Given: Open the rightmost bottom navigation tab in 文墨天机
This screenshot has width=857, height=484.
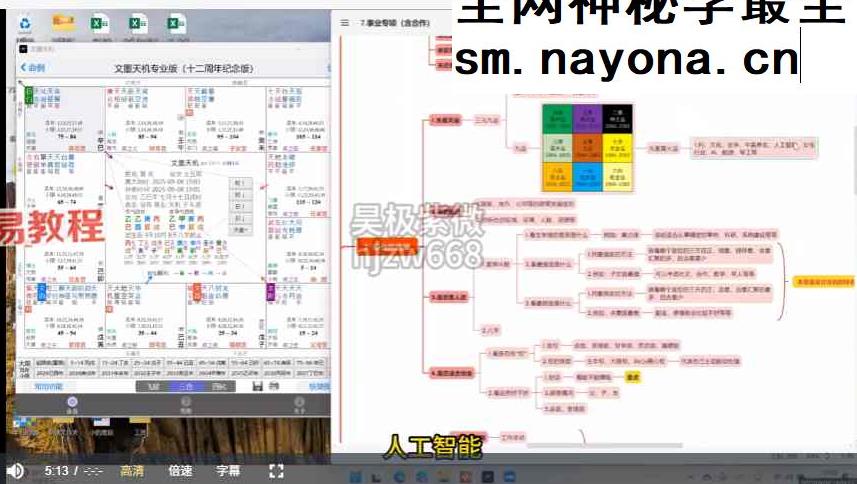Looking at the screenshot, I should tap(299, 405).
